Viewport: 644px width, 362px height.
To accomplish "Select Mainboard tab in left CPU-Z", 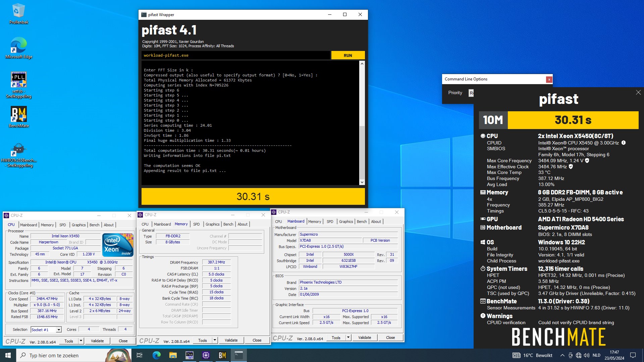I will pyautogui.click(x=29, y=225).
